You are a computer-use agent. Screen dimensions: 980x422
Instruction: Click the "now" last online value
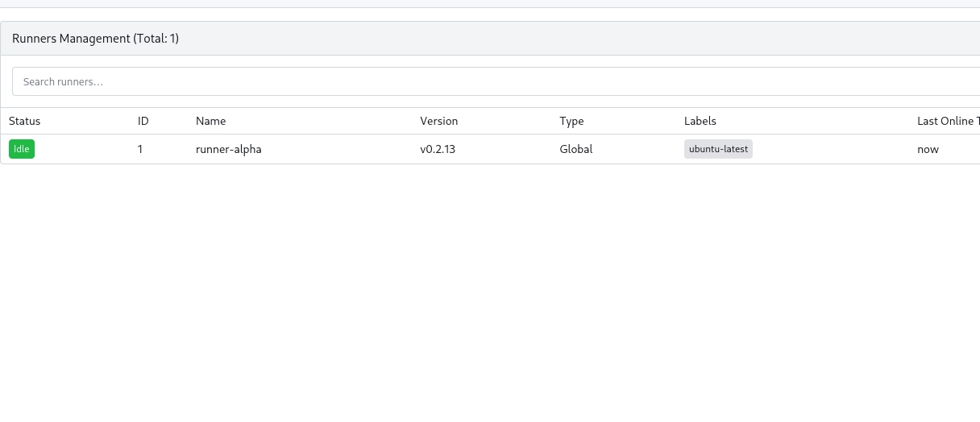[928, 149]
